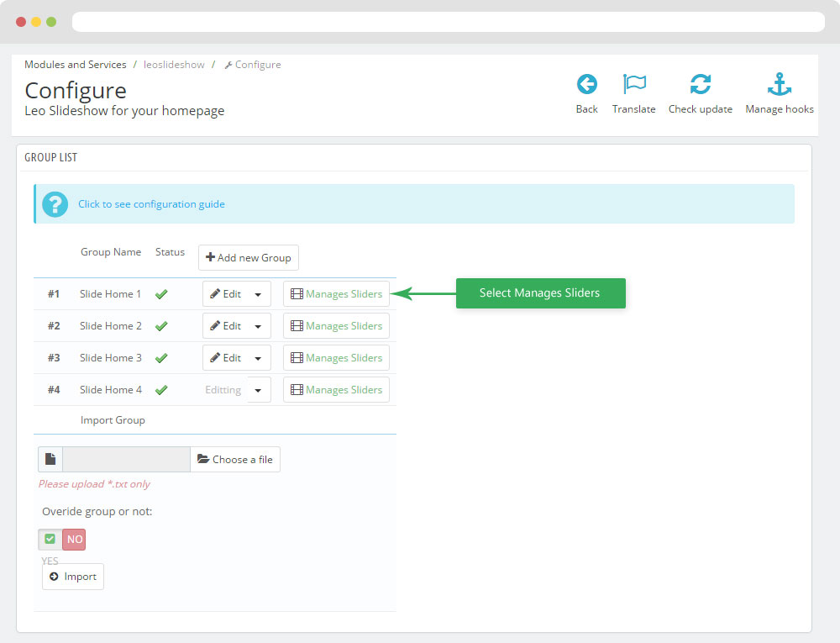Click the yellow minimize window dot
This screenshot has width=840, height=643.
[36, 22]
